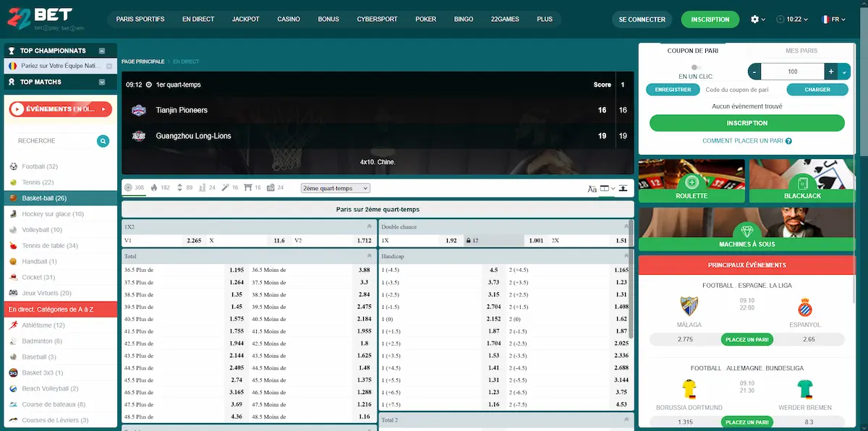Collapse the 1X2 market section
868x431 pixels.
tap(370, 226)
